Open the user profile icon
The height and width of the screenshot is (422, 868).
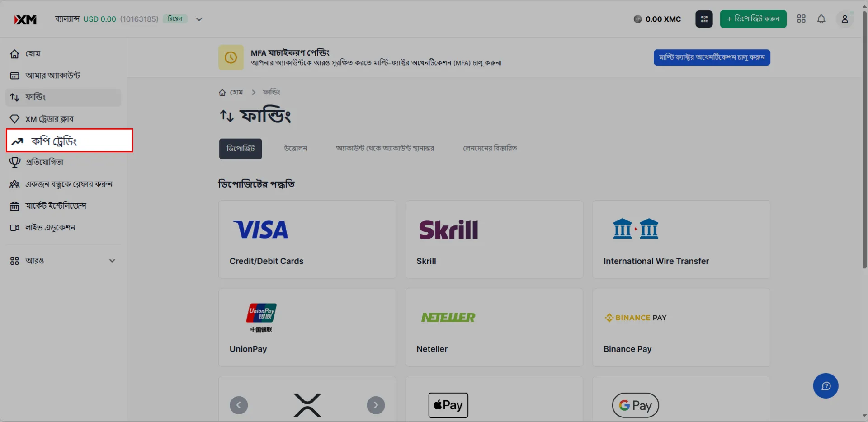pos(844,19)
